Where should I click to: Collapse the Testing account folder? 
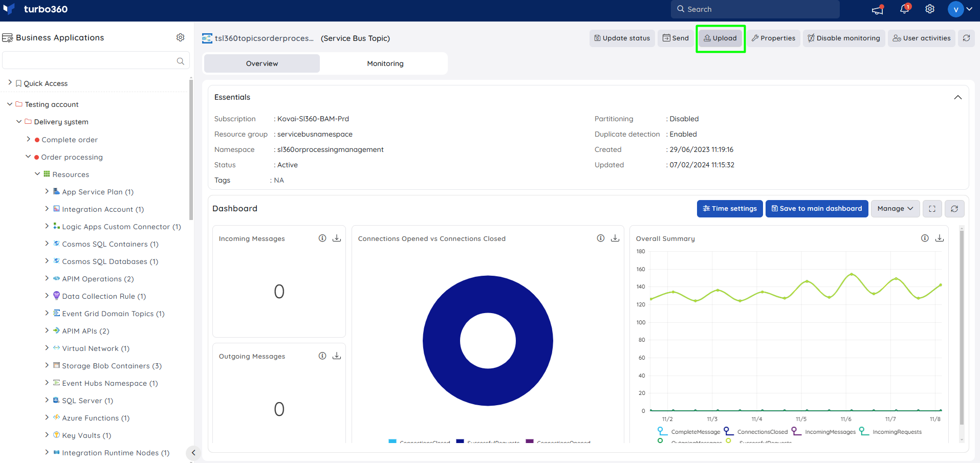[x=10, y=104]
